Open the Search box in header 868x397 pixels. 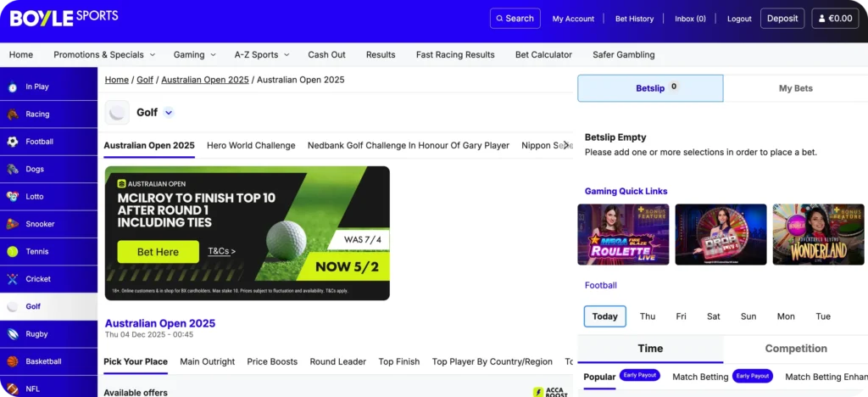point(515,19)
